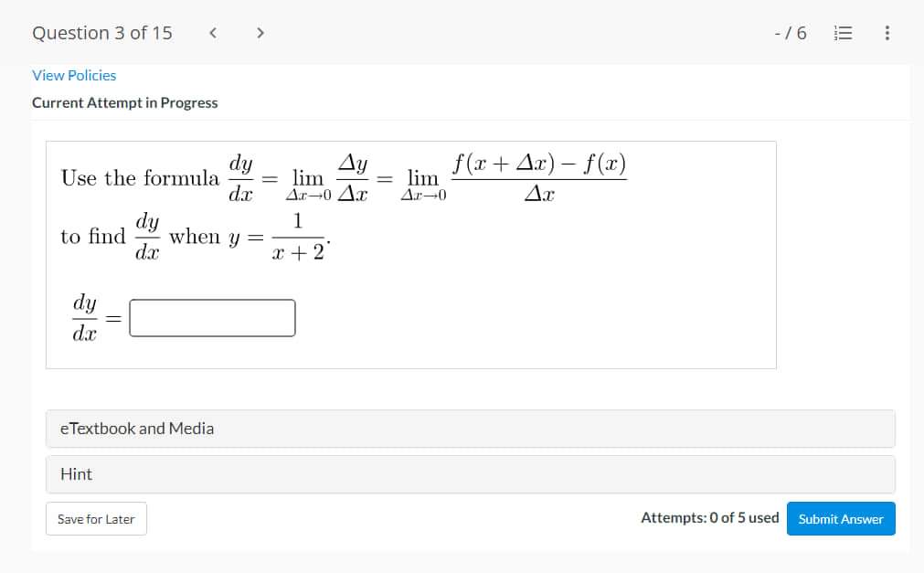Click the Attempts: 0 of 5 used label
The width and height of the screenshot is (924, 573).
pos(708,517)
